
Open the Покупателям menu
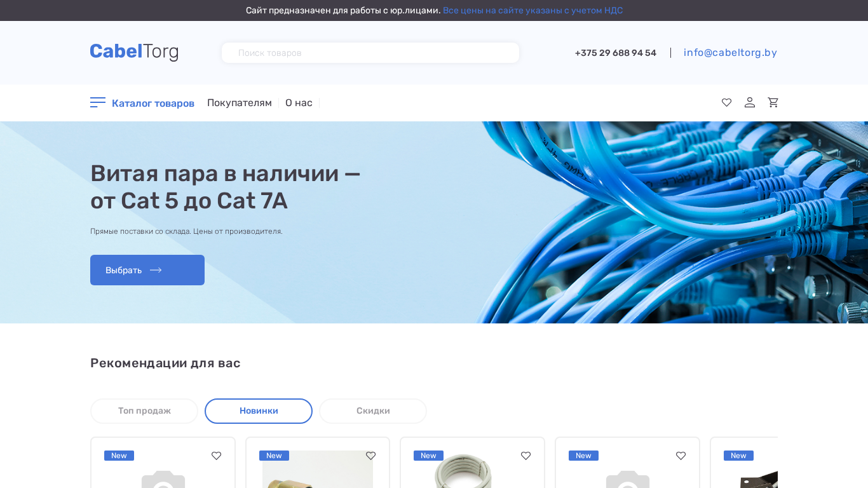tap(240, 103)
